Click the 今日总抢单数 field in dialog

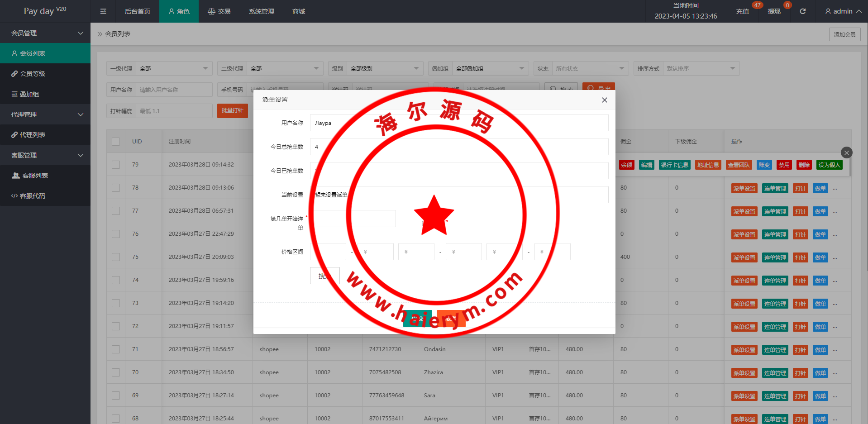coord(459,147)
